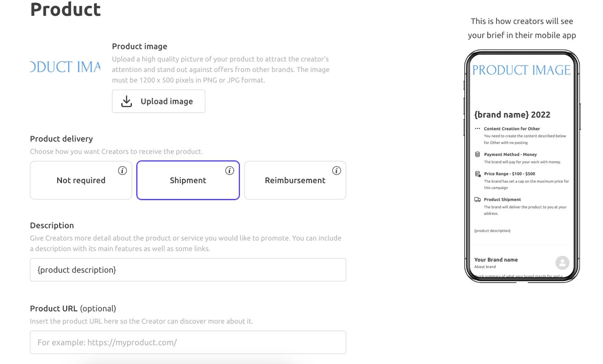Screen dimensions: 603x364
Task: Click the coin stack icon beside Payment Method
Action: [478, 154]
